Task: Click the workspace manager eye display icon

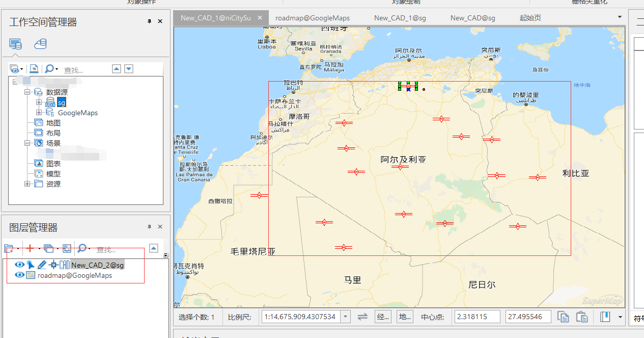Action: point(14,69)
